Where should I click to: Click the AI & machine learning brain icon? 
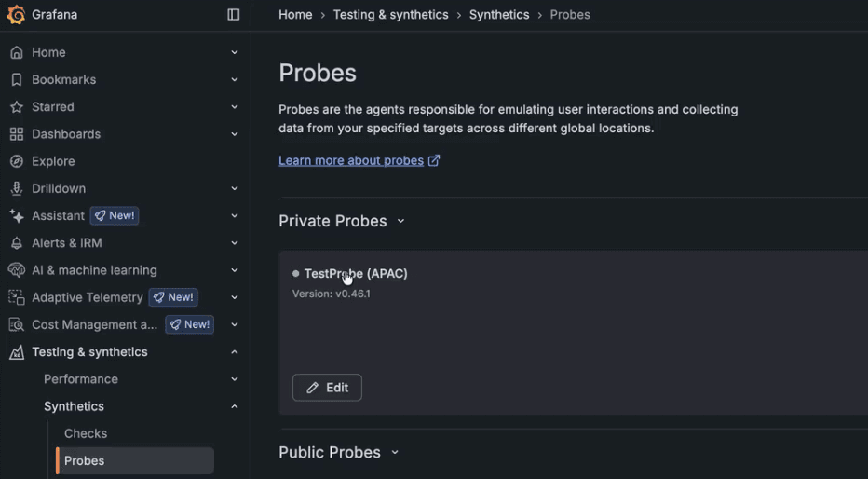click(17, 270)
